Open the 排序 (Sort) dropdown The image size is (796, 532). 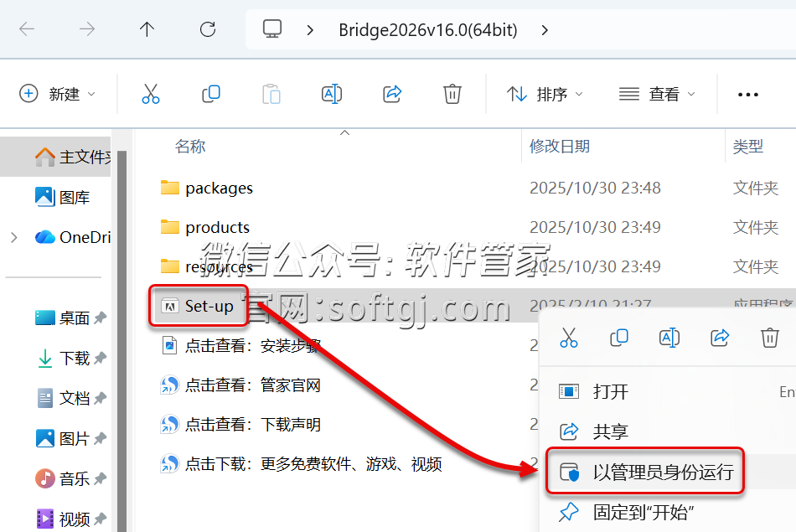[545, 94]
